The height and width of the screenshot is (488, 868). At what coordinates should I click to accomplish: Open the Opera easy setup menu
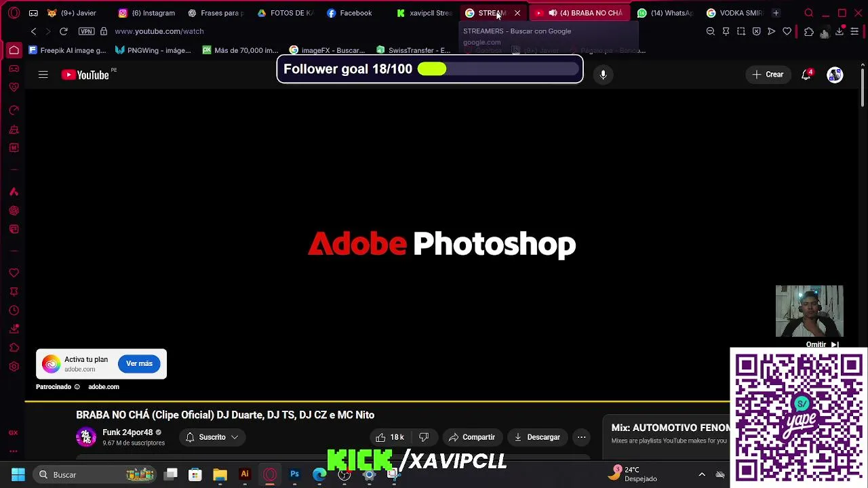click(x=854, y=31)
